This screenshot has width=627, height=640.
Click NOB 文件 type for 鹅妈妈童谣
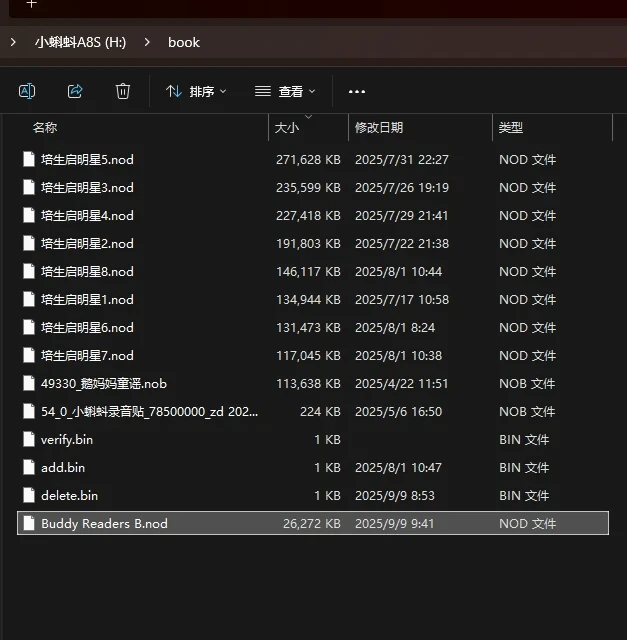click(x=527, y=384)
